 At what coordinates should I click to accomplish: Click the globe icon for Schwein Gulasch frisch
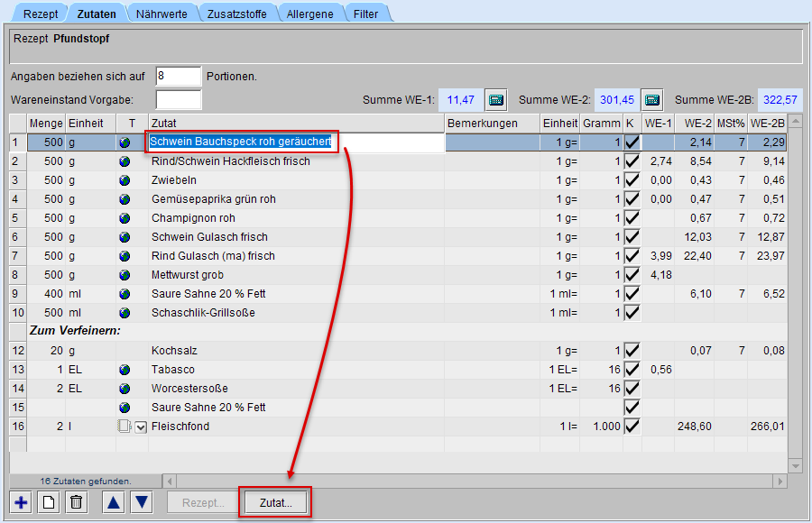125,237
